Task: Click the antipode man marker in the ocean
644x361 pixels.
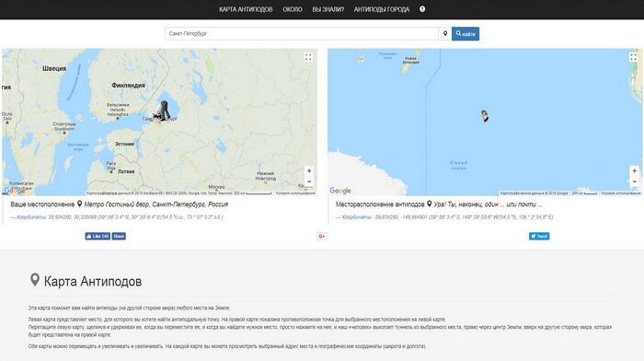Action: (485, 116)
